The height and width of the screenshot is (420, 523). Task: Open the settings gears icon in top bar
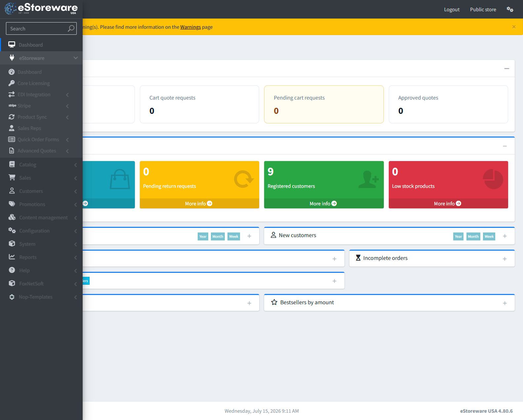pos(510,9)
